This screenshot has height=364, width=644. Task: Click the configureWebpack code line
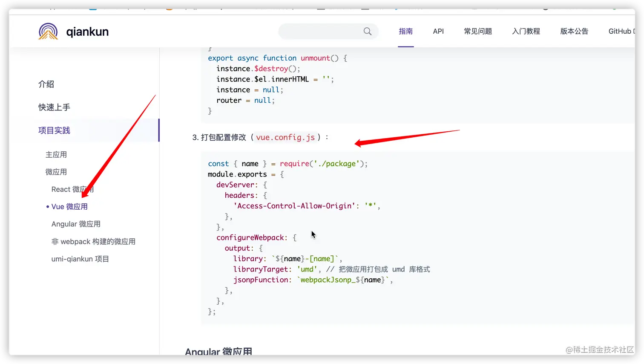[x=256, y=238]
